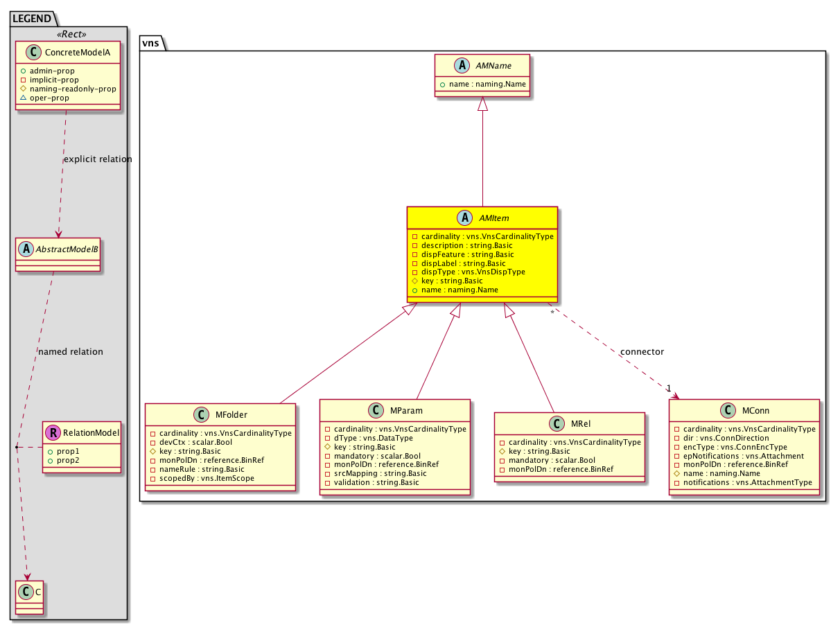
Task: Click the C icon of MParam class
Action: 377,411
